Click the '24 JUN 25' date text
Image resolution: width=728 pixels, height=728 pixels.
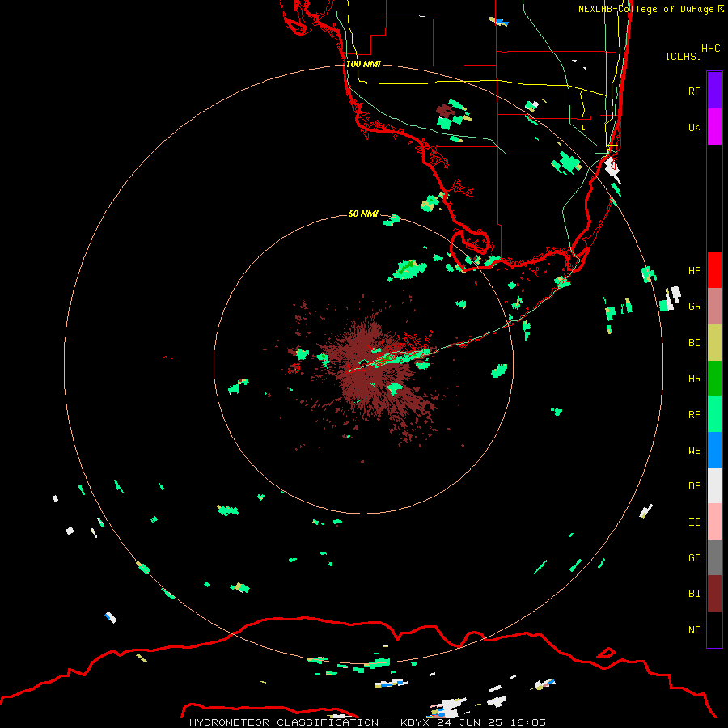(469, 722)
